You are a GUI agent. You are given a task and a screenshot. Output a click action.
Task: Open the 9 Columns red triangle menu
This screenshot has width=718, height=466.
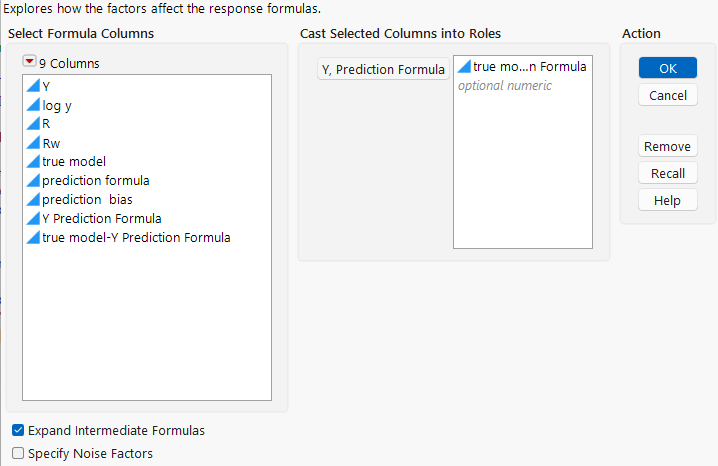click(x=29, y=62)
